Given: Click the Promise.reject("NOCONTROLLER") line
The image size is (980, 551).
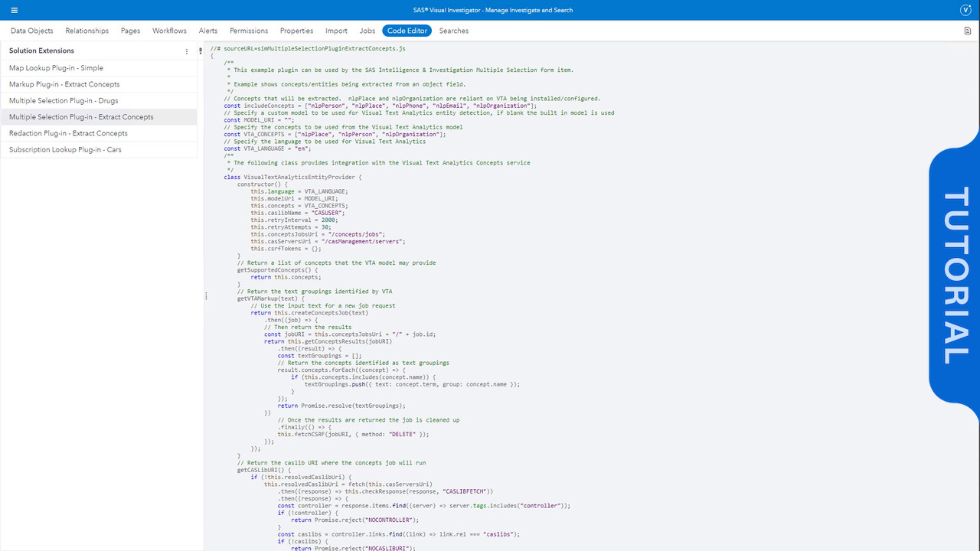Looking at the screenshot, I should click(x=355, y=520).
